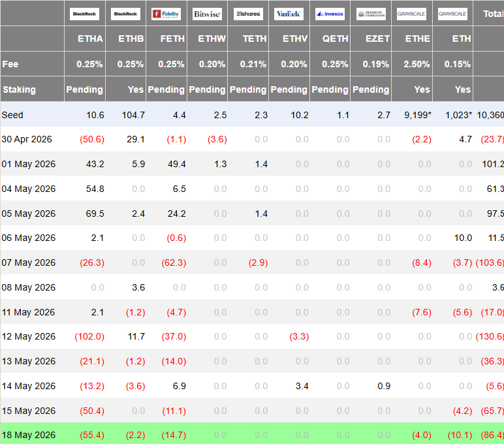Screen dimensions: 504x444
Task: Click the Grayscale logo above ETHE
Action: pyautogui.click(x=411, y=14)
